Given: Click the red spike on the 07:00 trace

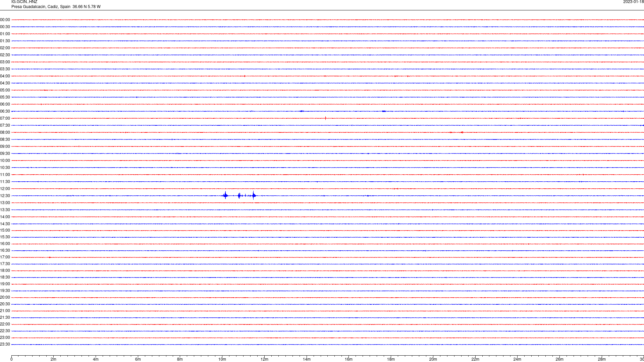Looking at the screenshot, I should click(x=325, y=118).
